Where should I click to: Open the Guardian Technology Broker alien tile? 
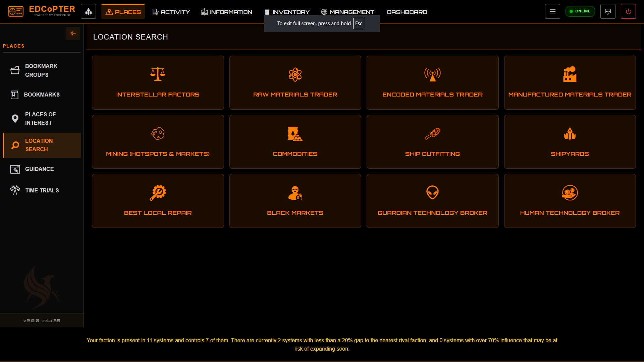432,201
